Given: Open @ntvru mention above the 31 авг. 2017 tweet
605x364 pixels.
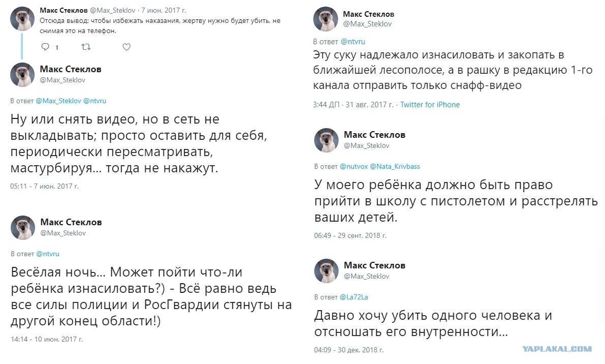Looking at the screenshot, I should [x=353, y=41].
